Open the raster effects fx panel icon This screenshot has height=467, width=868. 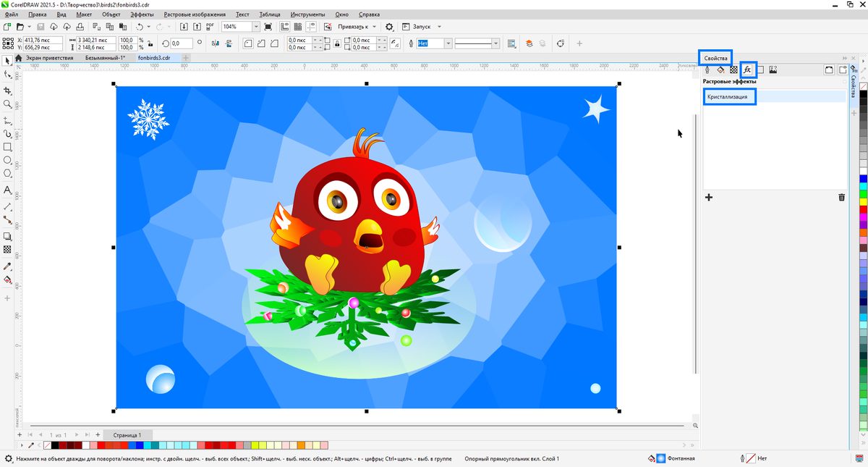click(x=747, y=70)
